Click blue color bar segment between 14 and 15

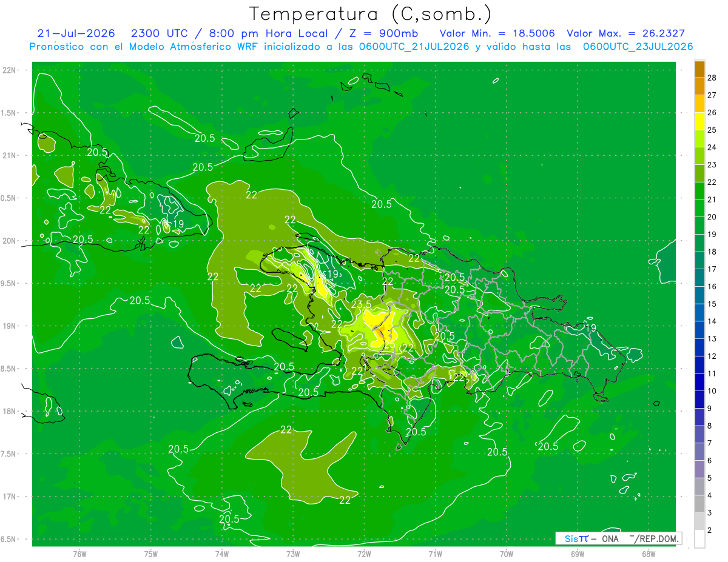click(699, 312)
